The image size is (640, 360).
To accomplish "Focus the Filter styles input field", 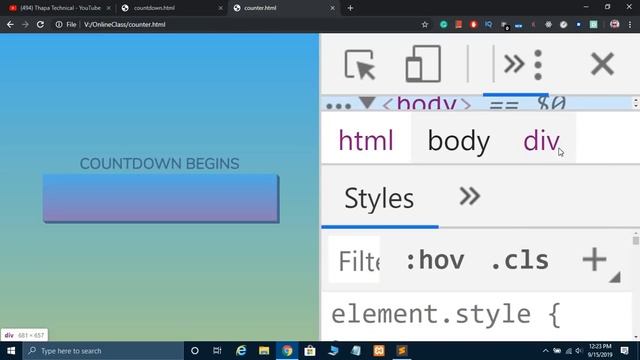I will (x=354, y=260).
